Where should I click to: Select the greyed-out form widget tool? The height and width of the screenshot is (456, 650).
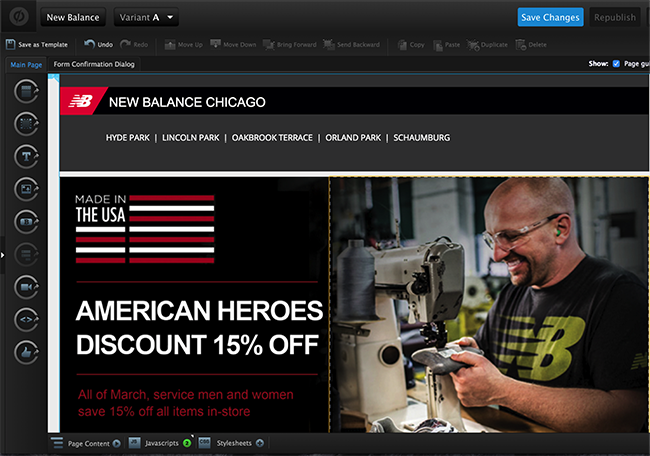(x=27, y=255)
